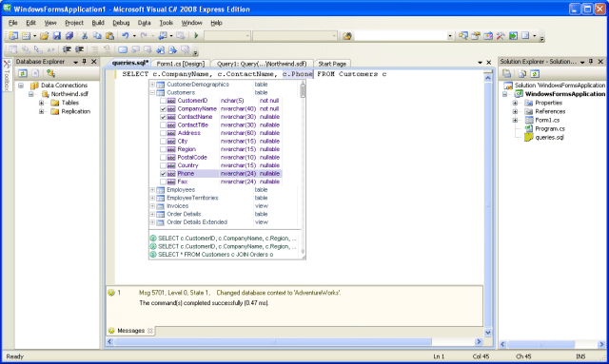609x364 pixels.
Task: Save the current file using the floppy icon
Action: tap(57, 36)
